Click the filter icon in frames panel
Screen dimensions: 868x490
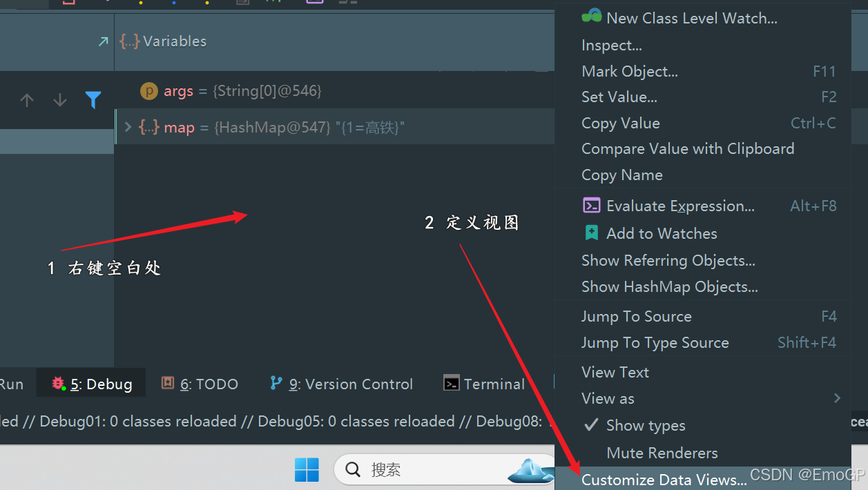coord(93,100)
